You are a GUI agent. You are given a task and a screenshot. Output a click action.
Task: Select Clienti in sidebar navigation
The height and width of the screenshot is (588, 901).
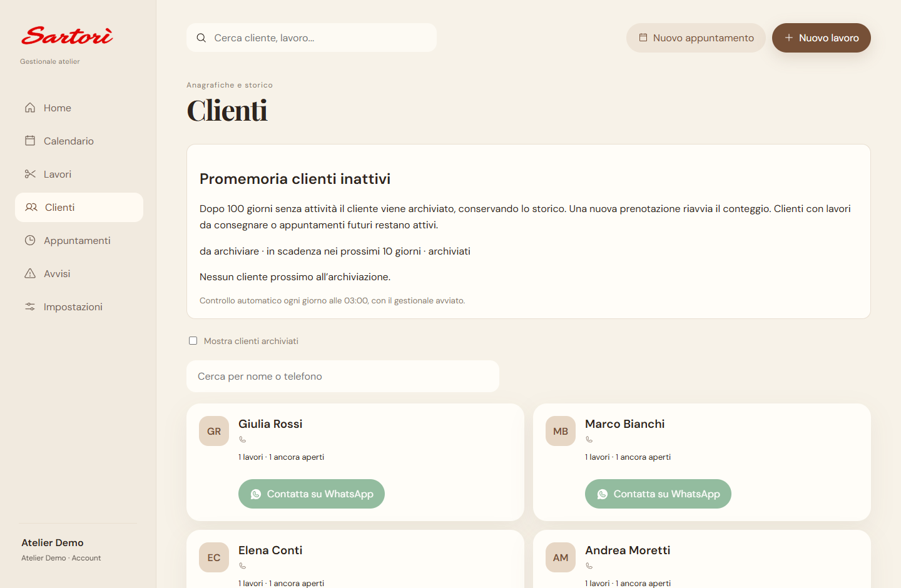[79, 207]
